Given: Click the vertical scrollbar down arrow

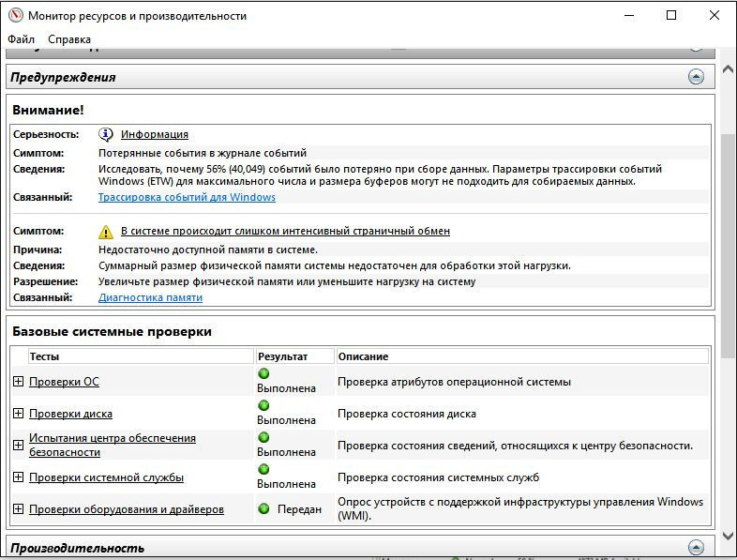Looking at the screenshot, I should click(x=728, y=537).
